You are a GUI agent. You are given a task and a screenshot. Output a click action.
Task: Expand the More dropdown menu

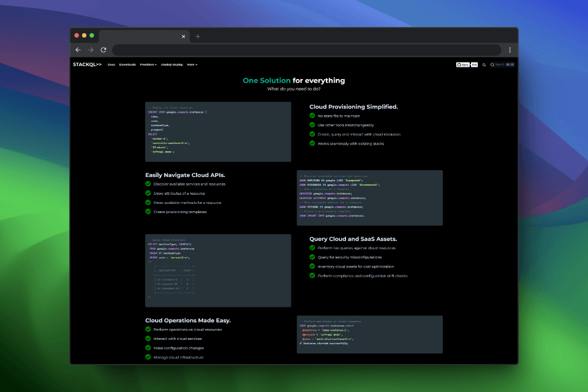192,64
